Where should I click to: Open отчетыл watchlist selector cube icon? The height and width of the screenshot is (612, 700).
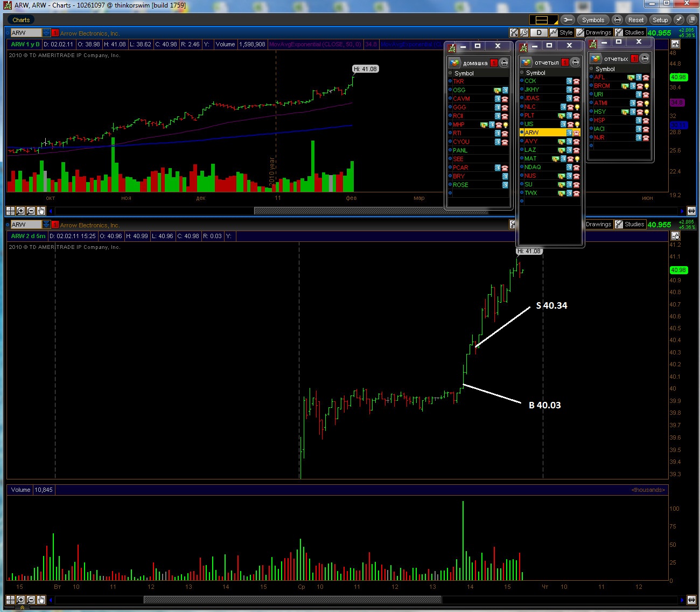click(x=526, y=62)
